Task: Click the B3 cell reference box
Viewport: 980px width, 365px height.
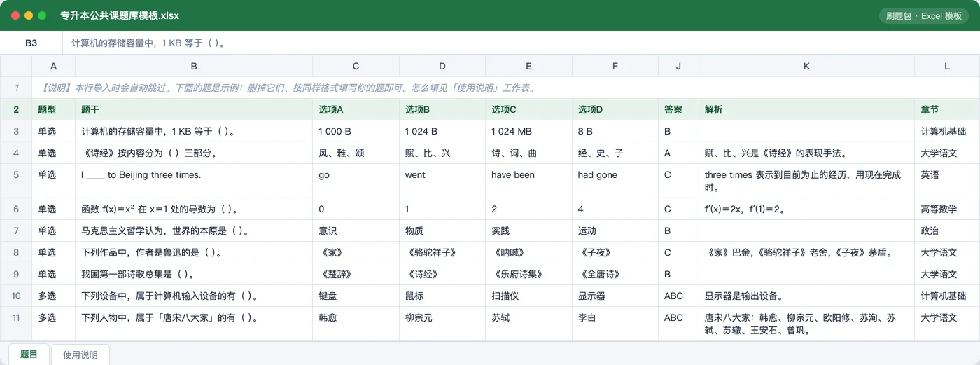Action: 31,43
